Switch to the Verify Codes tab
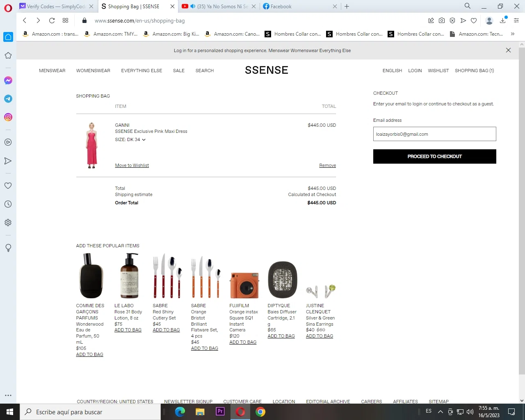This screenshot has height=420, width=525. [56, 6]
